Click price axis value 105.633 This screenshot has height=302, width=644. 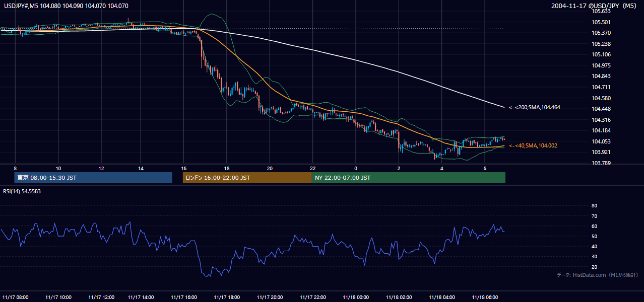click(x=601, y=11)
